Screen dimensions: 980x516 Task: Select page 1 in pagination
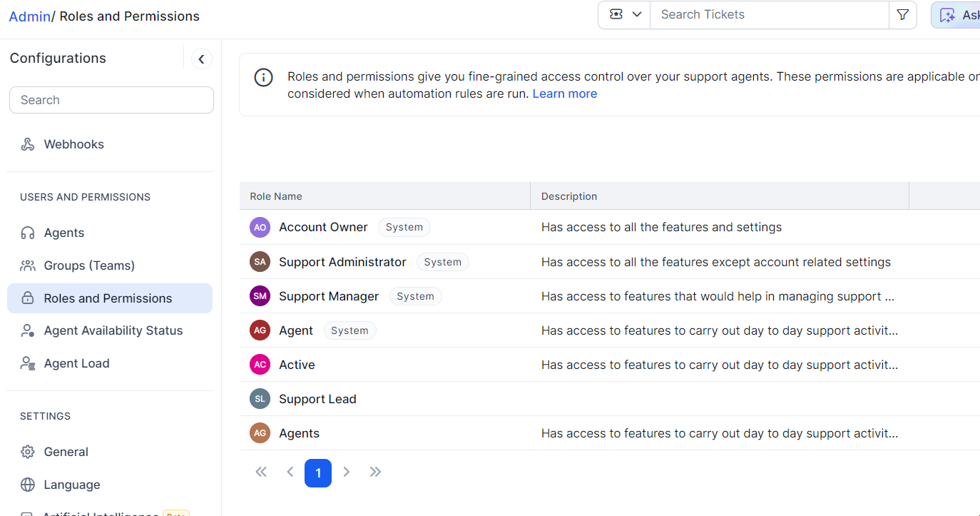pos(318,473)
